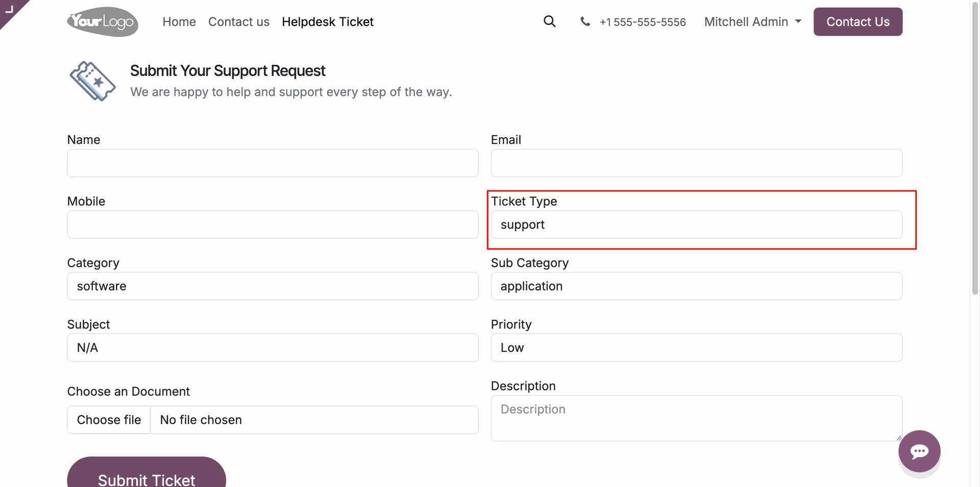Click the YourLogo site logo

coord(103,22)
